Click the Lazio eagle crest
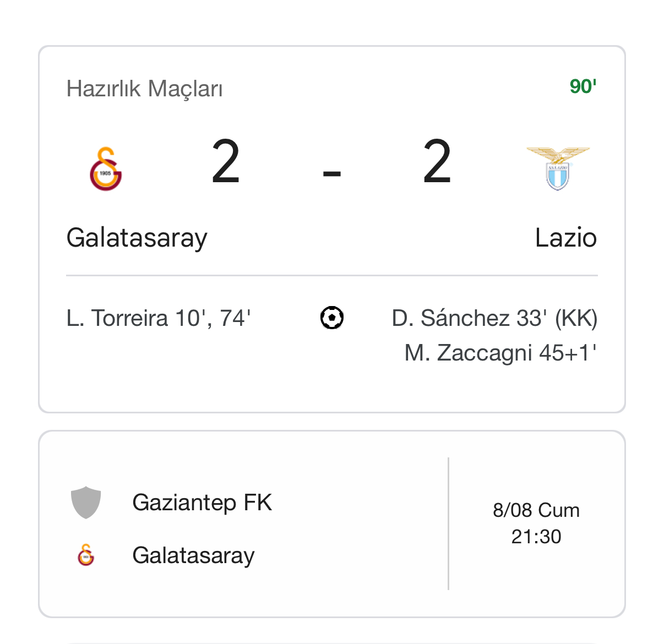The height and width of the screenshot is (644, 664). (x=557, y=168)
